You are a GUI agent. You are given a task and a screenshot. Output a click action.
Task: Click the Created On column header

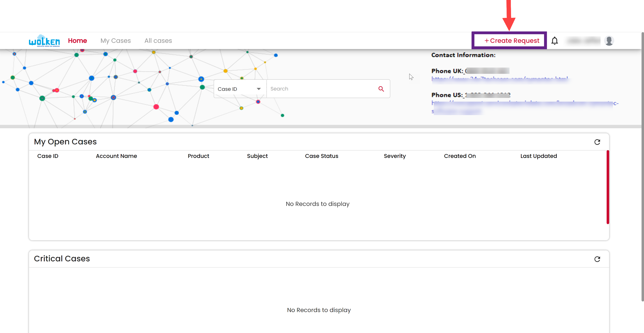point(459,156)
